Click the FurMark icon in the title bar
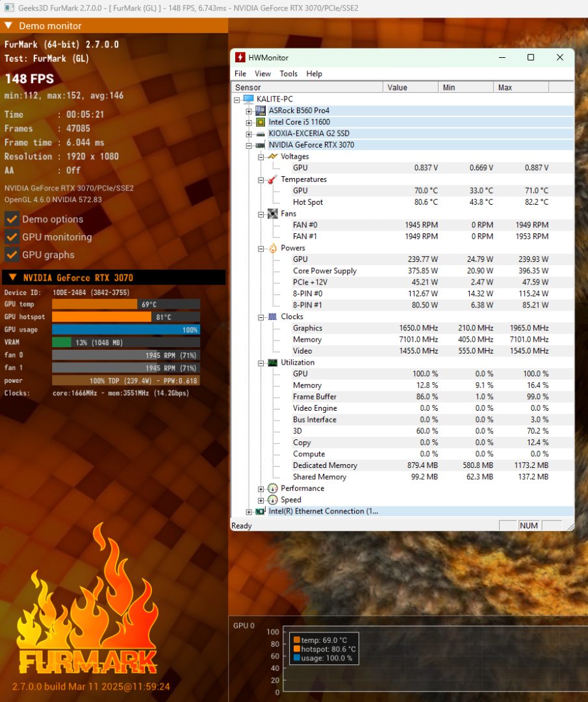 [9, 8]
